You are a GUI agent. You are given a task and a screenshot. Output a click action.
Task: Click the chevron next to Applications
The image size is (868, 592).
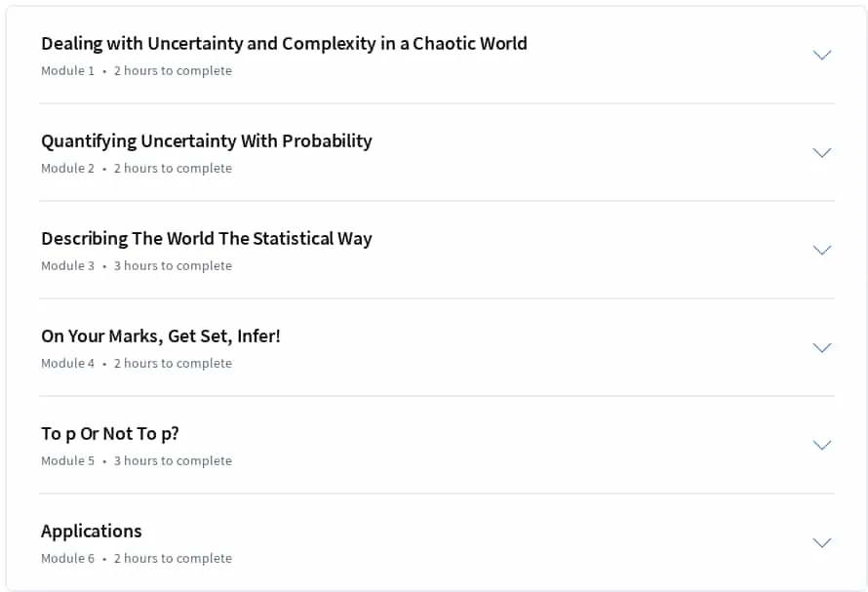(822, 542)
